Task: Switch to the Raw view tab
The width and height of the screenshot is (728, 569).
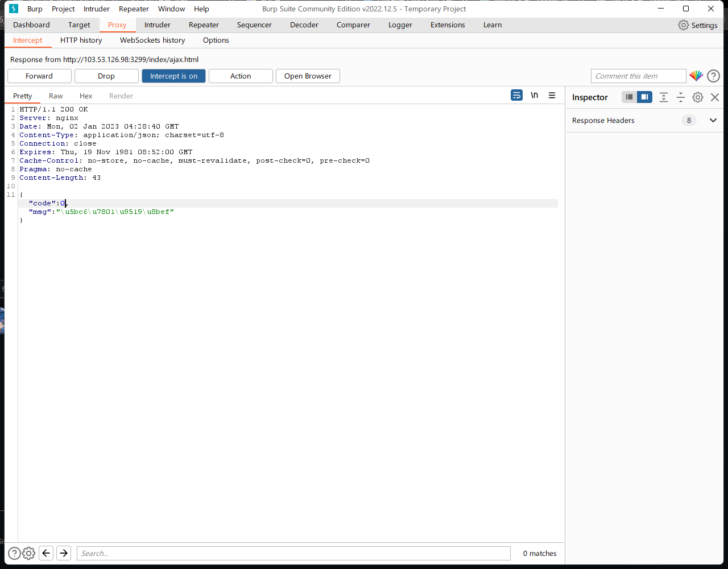Action: point(56,96)
